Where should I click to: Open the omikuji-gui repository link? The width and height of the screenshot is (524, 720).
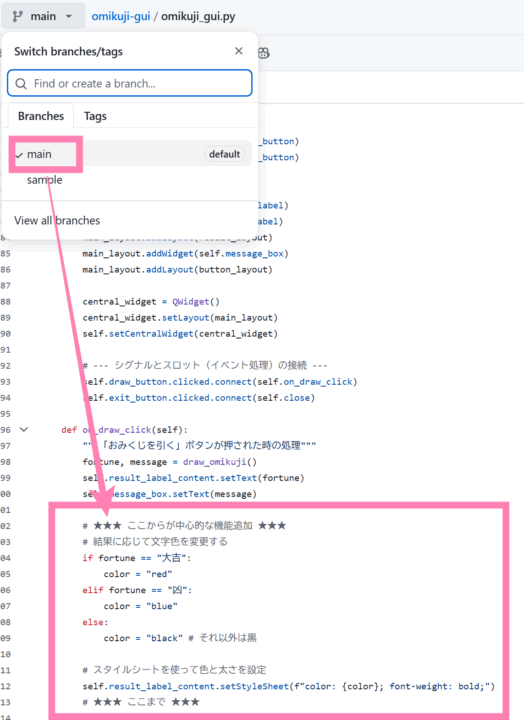121,17
